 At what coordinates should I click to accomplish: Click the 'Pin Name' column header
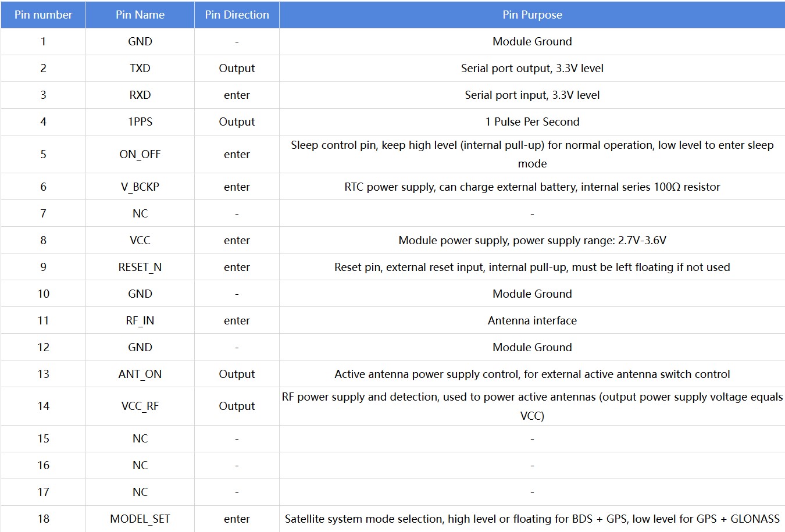coord(140,15)
